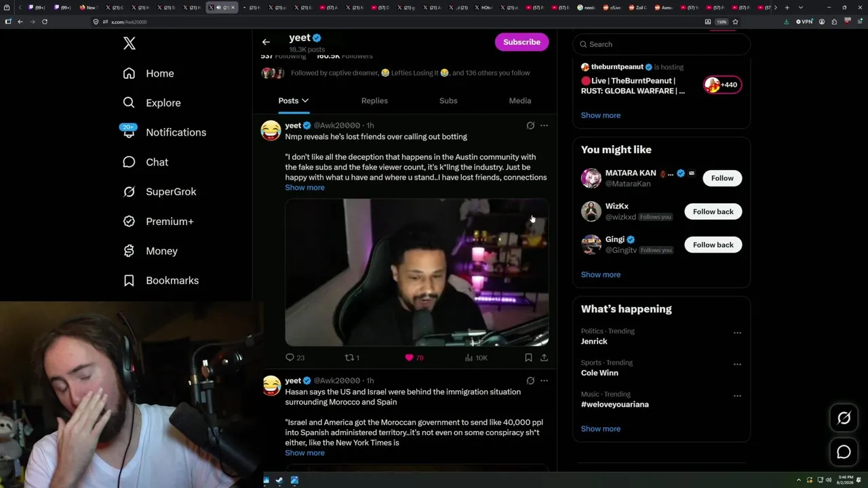Mute the active audio-playing X tab

[218, 7]
